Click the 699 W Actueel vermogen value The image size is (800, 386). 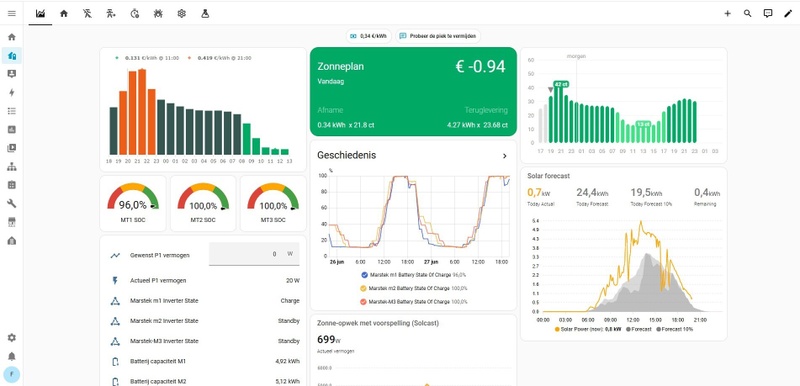(x=329, y=340)
